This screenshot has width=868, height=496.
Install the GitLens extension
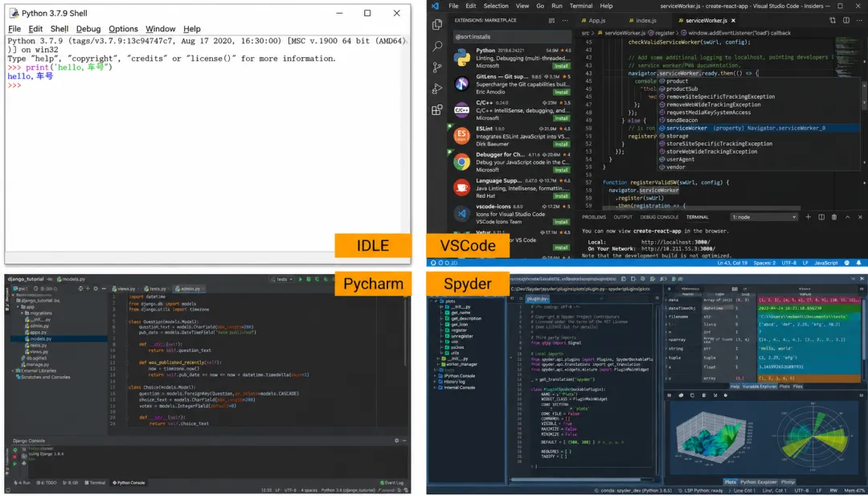(x=562, y=92)
